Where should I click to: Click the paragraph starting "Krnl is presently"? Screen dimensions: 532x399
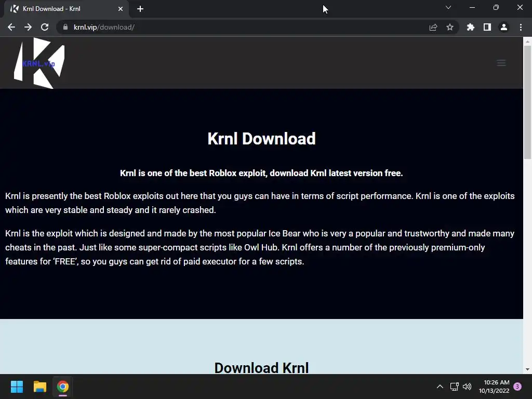[x=260, y=203]
